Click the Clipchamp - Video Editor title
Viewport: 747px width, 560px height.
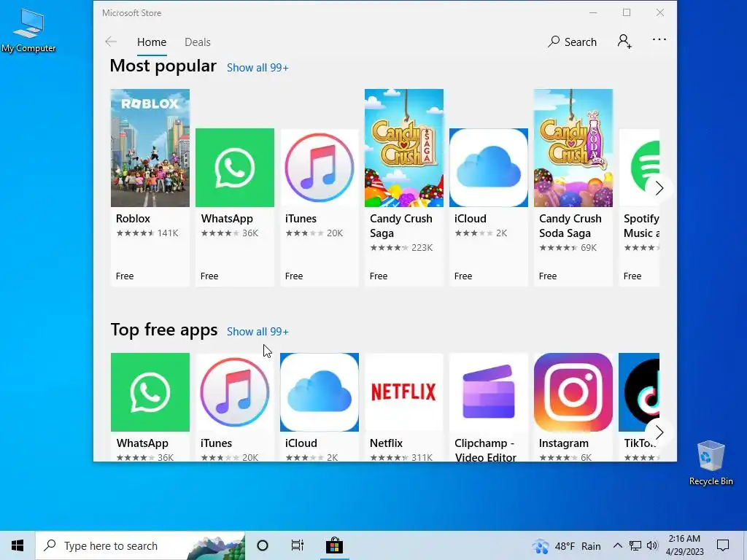coord(485,450)
